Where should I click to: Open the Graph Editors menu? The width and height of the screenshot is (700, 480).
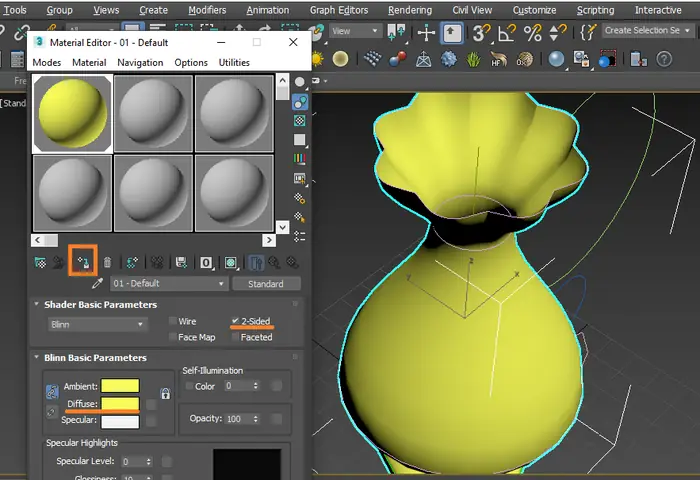339,10
